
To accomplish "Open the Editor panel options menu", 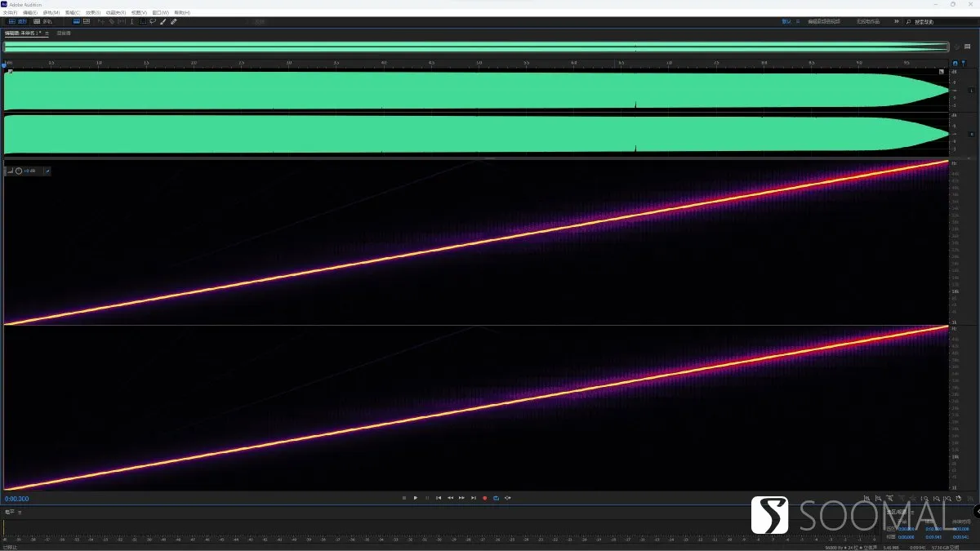I will [47, 33].
